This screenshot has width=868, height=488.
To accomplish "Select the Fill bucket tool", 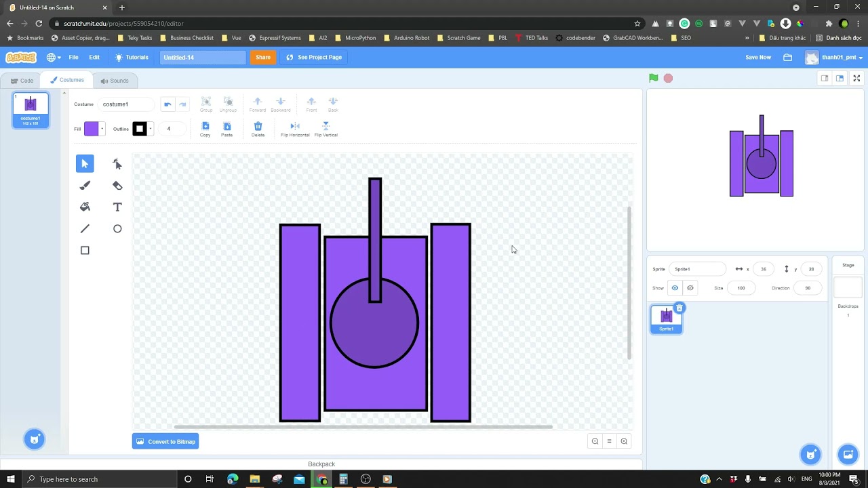I will [x=85, y=207].
